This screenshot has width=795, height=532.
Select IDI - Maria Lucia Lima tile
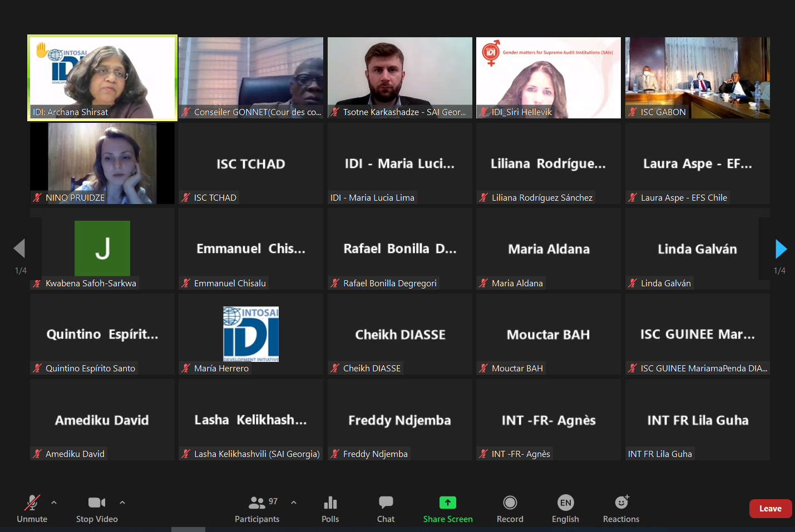pyautogui.click(x=400, y=163)
